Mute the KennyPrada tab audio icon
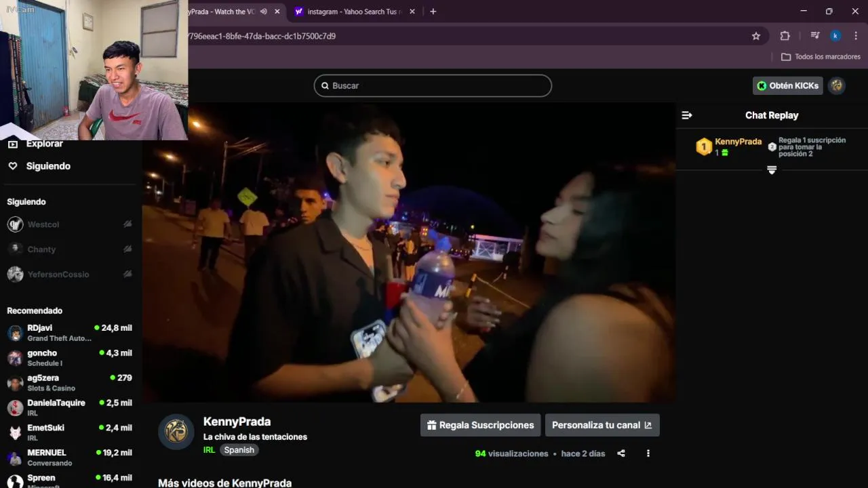 point(263,12)
